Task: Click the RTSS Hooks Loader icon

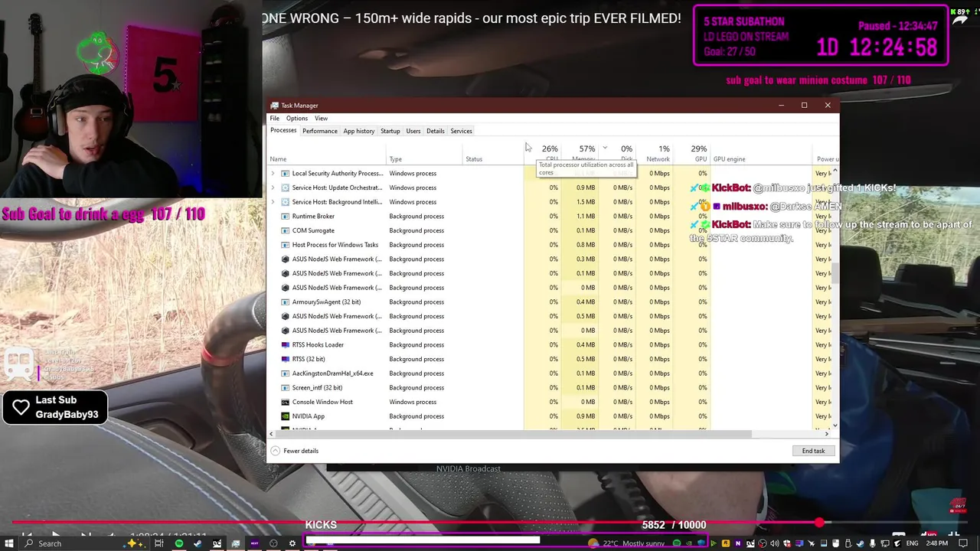Action: (285, 344)
